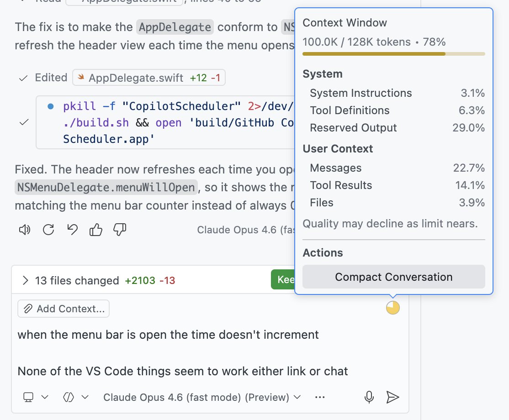The height and width of the screenshot is (420, 509).
Task: Click the context window usage pie icon
Action: [x=392, y=308]
